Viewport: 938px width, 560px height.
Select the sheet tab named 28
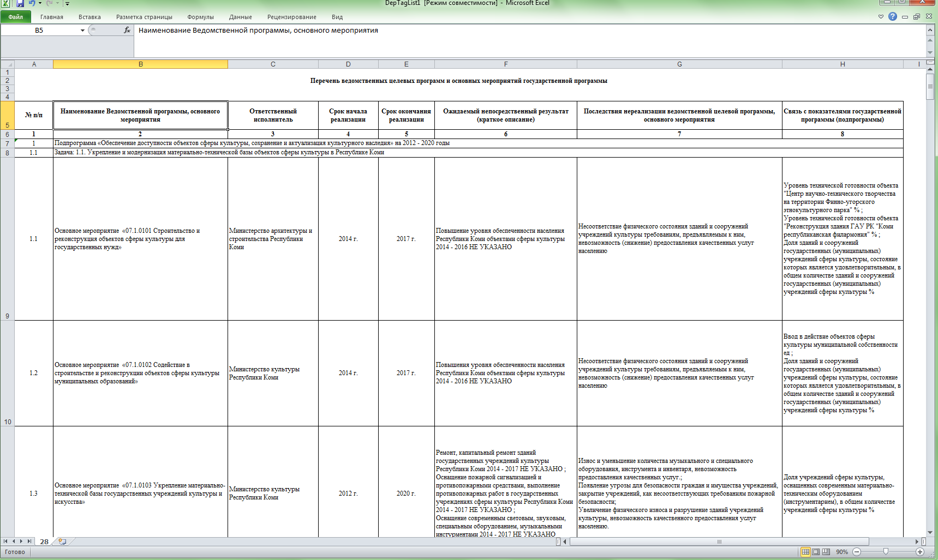coord(44,541)
